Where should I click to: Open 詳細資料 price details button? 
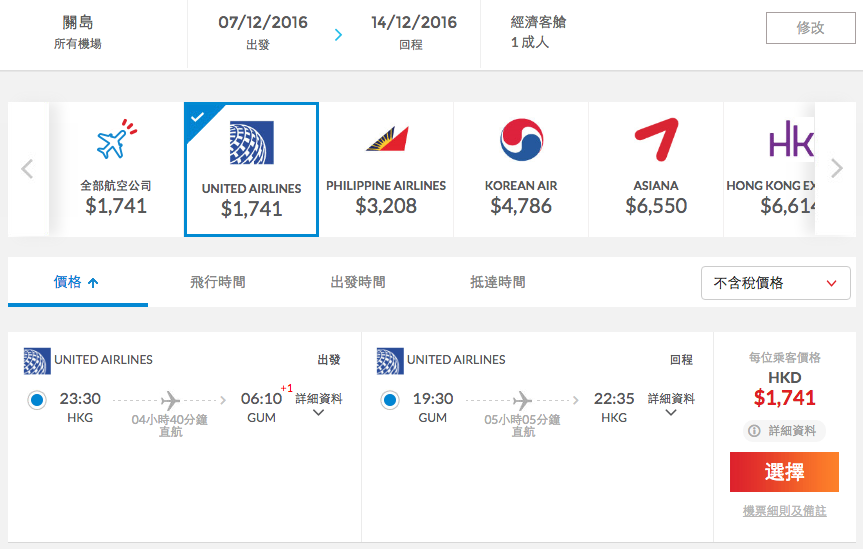coord(784,431)
